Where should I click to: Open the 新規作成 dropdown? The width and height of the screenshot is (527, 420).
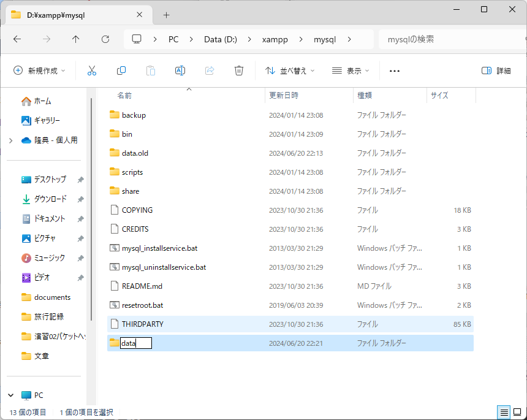39,71
